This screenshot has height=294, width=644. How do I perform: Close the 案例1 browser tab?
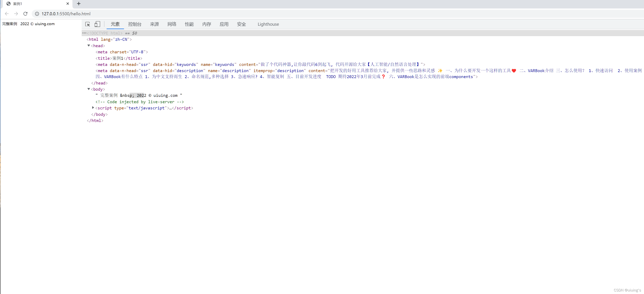pyautogui.click(x=68, y=4)
